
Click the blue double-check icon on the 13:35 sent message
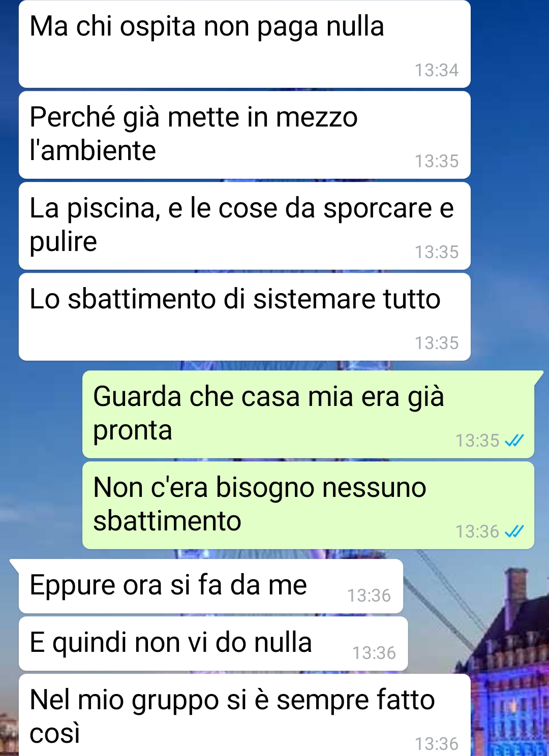[514, 440]
